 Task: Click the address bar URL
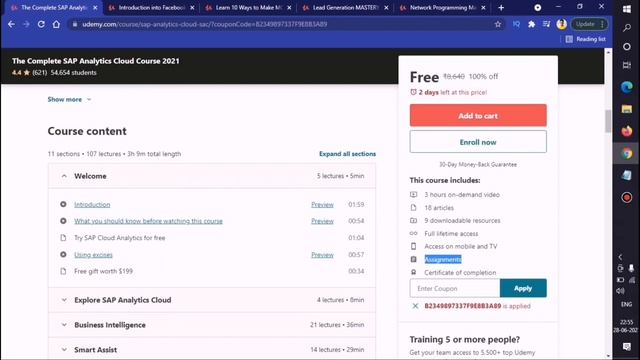(204, 24)
